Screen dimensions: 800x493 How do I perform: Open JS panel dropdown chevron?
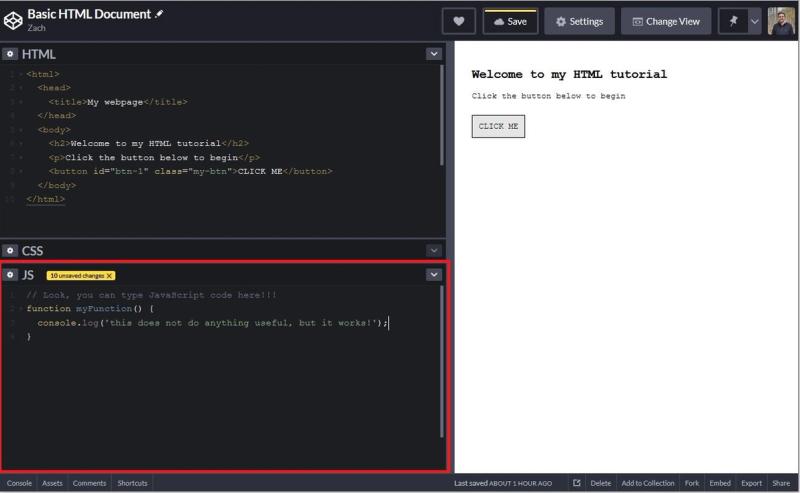tap(434, 275)
